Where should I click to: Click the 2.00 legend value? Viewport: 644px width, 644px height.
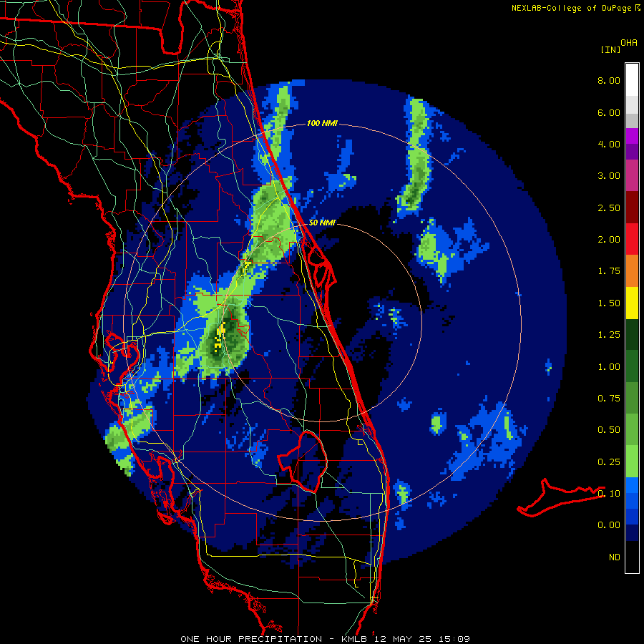(609, 240)
